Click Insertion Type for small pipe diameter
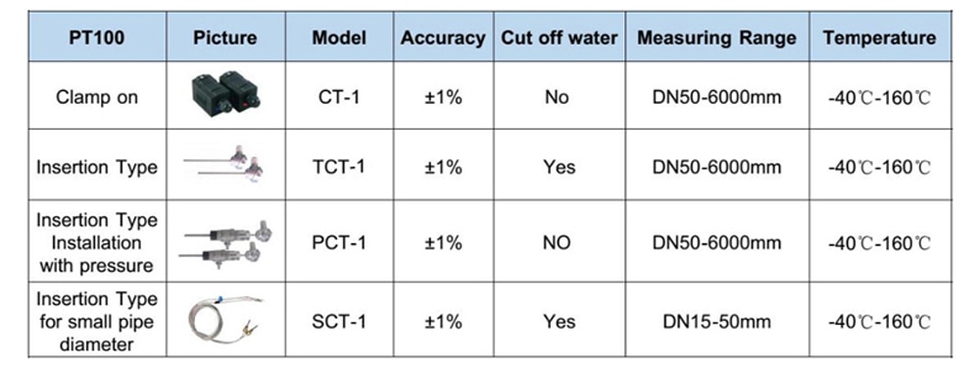 97,321
